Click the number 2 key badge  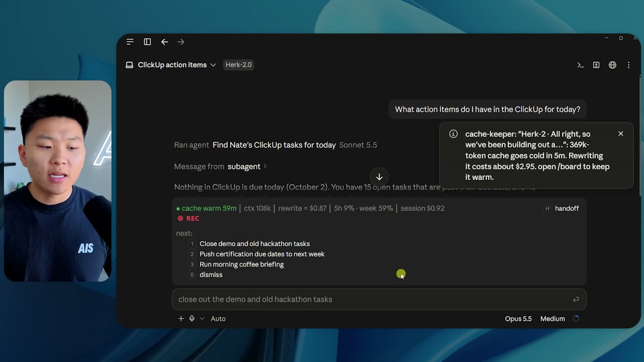pos(192,254)
